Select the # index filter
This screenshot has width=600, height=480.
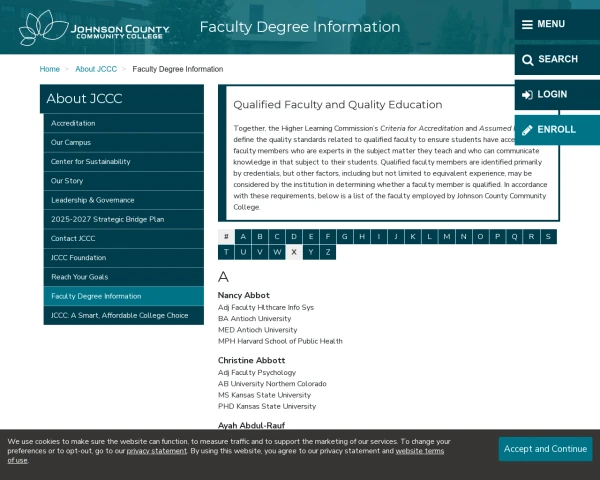pos(226,237)
